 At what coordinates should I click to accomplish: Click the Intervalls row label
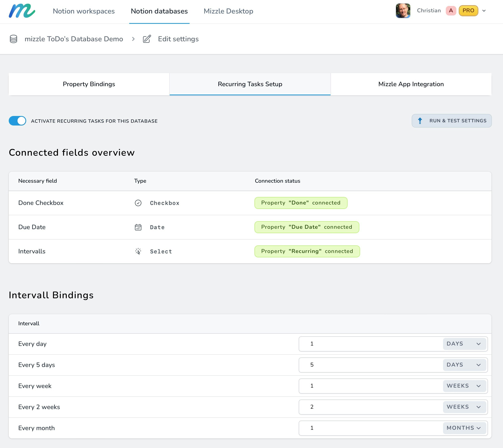click(32, 251)
